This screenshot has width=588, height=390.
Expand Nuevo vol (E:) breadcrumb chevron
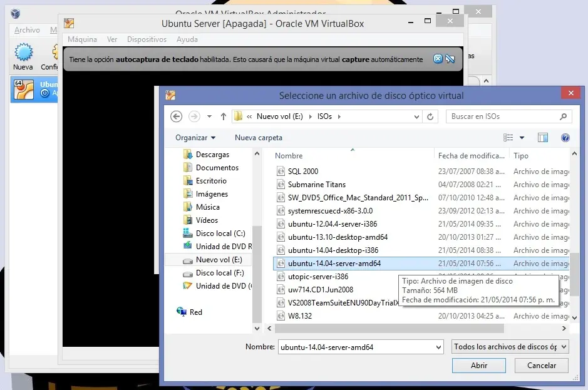310,116
